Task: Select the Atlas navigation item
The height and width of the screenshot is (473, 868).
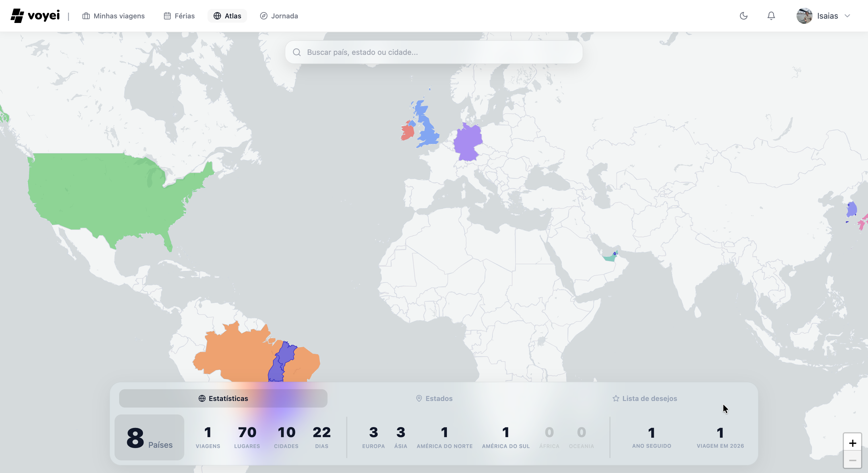Action: tap(227, 16)
